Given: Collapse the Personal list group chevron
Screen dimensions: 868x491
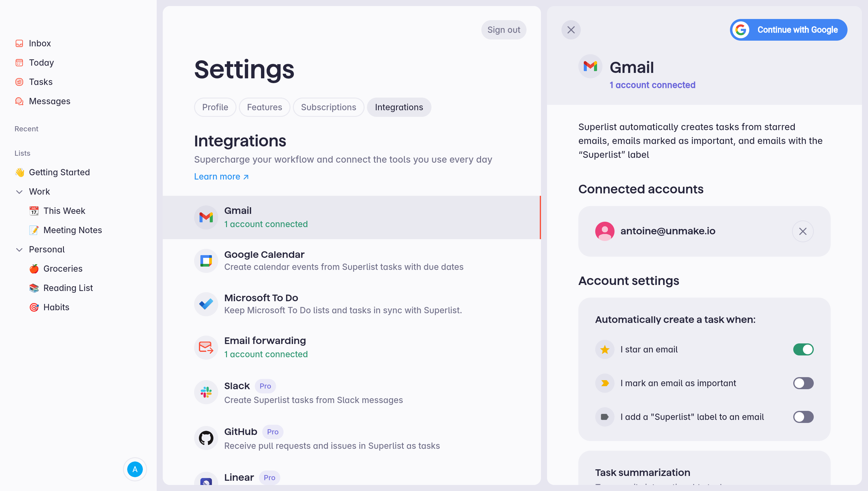Looking at the screenshot, I should [x=19, y=250].
